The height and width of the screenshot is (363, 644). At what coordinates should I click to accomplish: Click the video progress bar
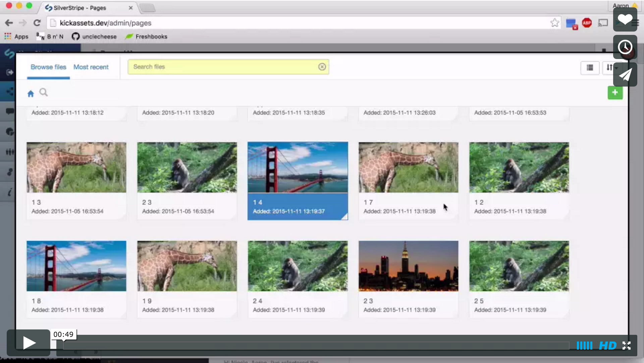click(x=315, y=346)
